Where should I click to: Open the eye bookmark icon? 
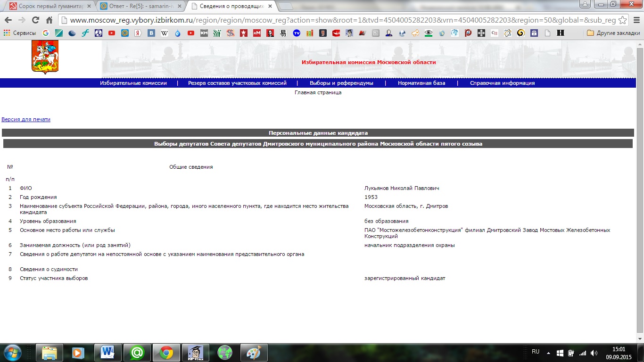[x=429, y=33]
